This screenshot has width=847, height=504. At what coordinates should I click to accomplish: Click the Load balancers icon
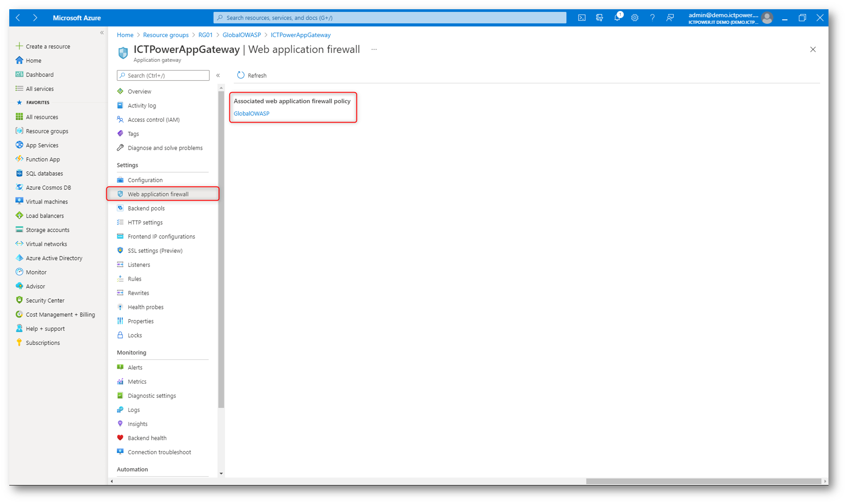(x=19, y=215)
